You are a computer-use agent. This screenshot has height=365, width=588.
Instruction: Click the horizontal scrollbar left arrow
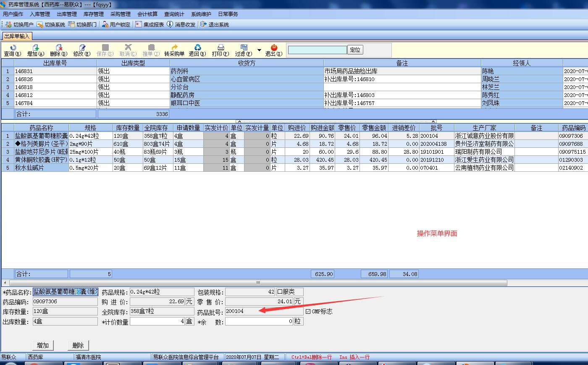[x=5, y=283]
